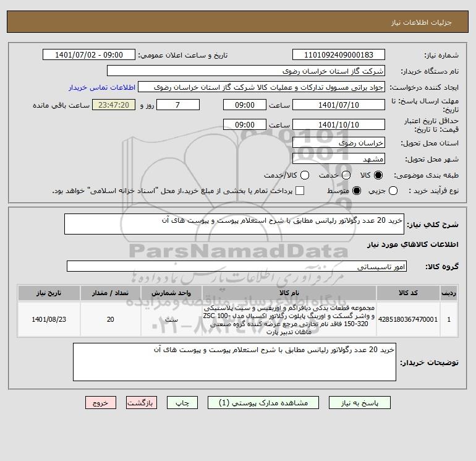476x461 pixels.
Task: Click the تاریخ نیاز column header
Action: pos(49,293)
